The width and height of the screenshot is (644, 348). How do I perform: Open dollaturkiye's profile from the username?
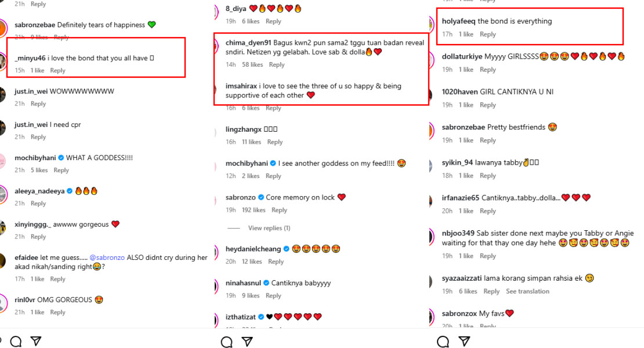click(x=462, y=56)
